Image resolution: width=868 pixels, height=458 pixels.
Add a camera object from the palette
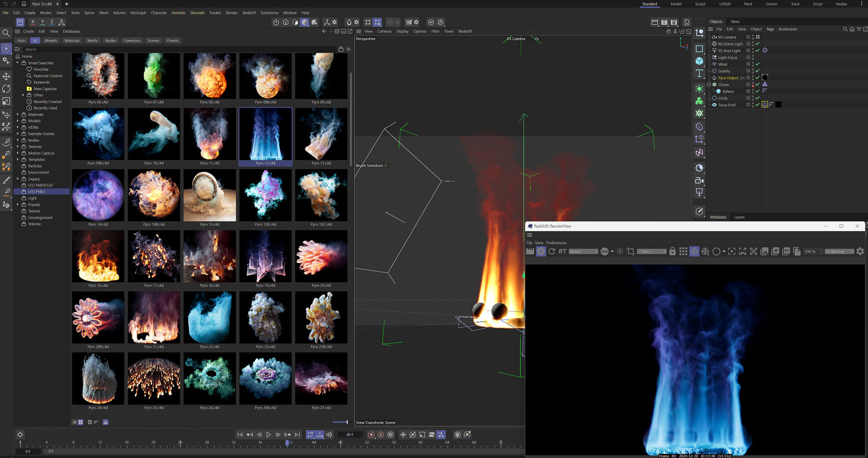coord(699,180)
